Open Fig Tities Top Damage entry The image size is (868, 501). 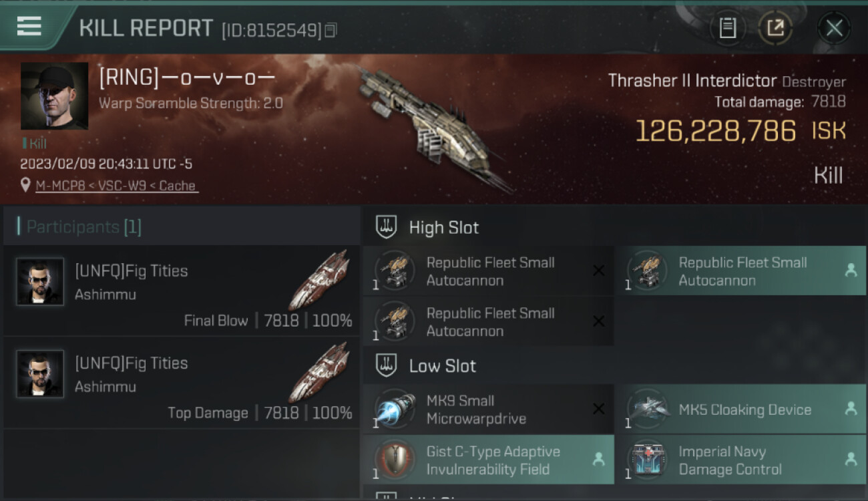click(x=182, y=383)
